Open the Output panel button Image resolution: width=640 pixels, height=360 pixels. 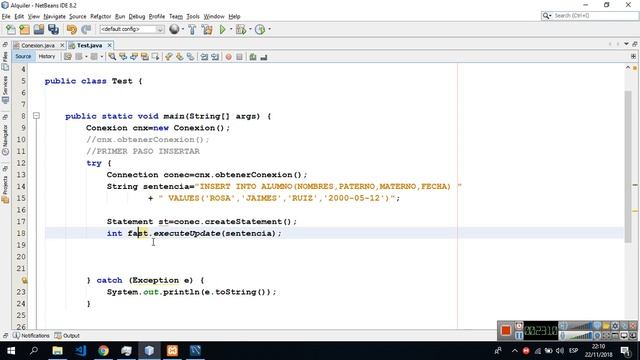click(67, 336)
